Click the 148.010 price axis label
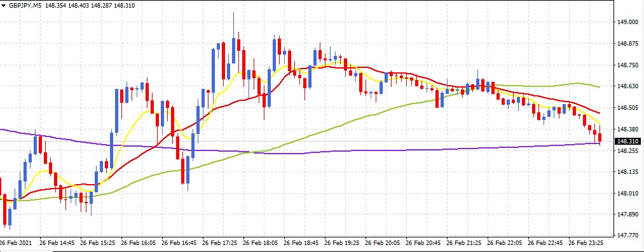 pyautogui.click(x=627, y=194)
